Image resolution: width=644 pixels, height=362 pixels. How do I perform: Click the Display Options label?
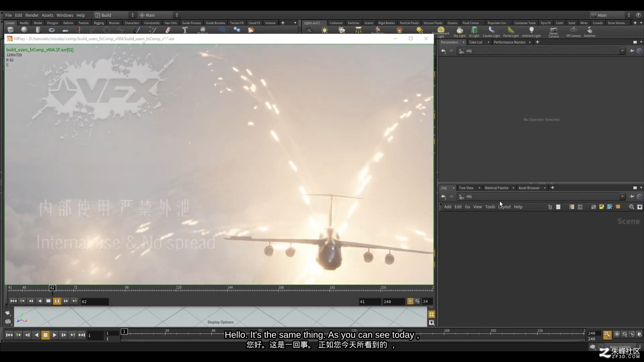coord(220,322)
